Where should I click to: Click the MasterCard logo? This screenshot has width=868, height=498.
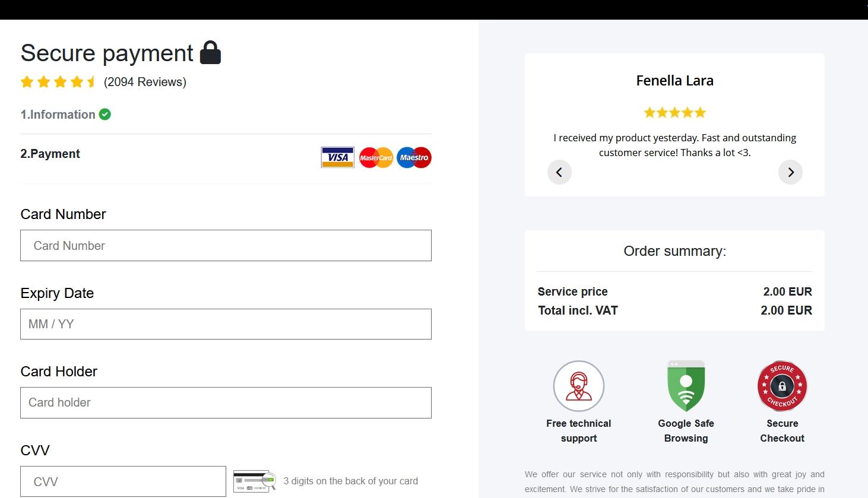pos(376,157)
